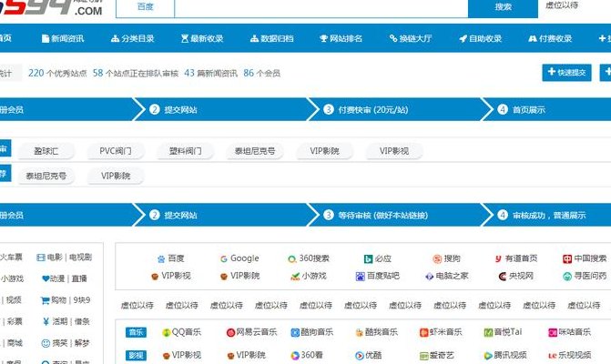Open 购物 | 9块9 with the cart icon
Viewport: 611px width, 364px height.
[65, 299]
